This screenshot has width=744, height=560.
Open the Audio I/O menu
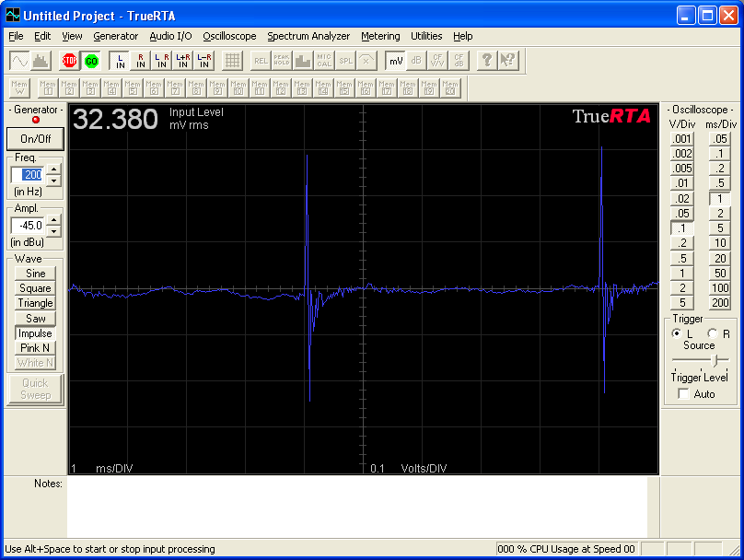tap(170, 36)
